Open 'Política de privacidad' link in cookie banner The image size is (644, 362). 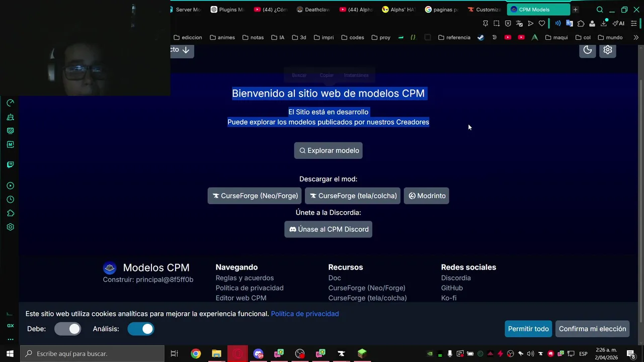305,314
